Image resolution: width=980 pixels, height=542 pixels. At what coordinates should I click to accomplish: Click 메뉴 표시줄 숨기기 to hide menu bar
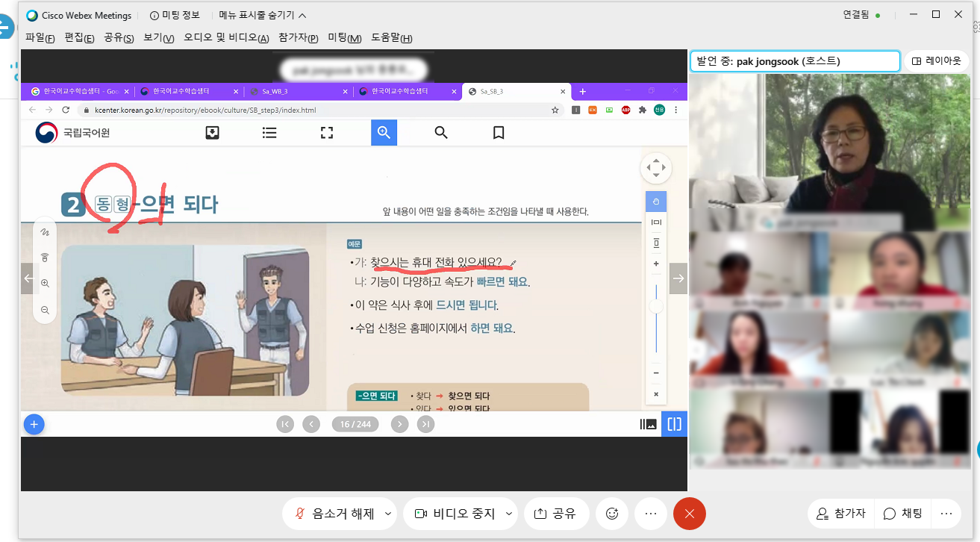[263, 15]
